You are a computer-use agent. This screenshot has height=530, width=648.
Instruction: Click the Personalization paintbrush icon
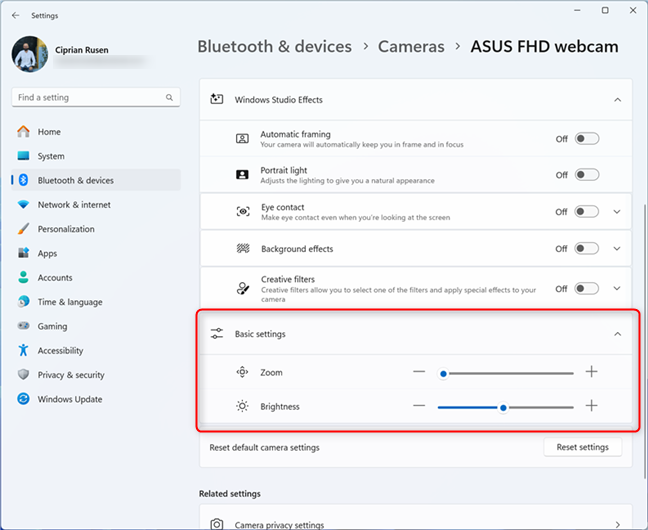point(24,229)
